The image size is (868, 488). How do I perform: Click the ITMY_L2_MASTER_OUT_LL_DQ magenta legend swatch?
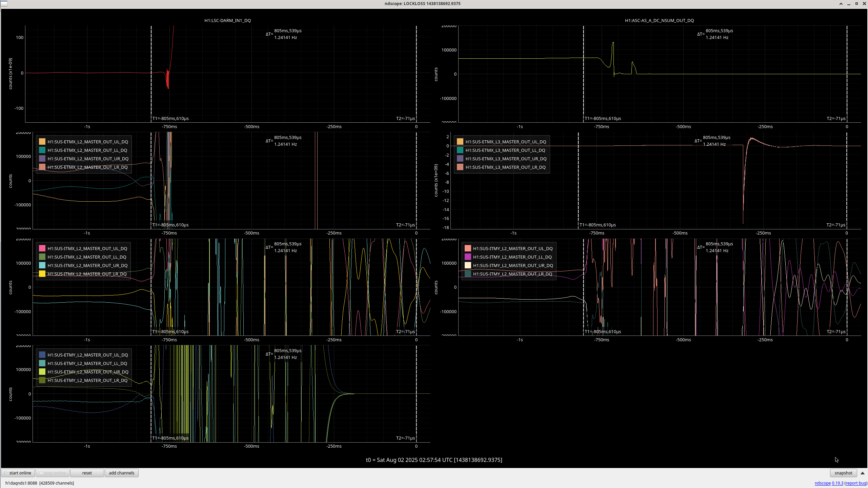coord(468,257)
